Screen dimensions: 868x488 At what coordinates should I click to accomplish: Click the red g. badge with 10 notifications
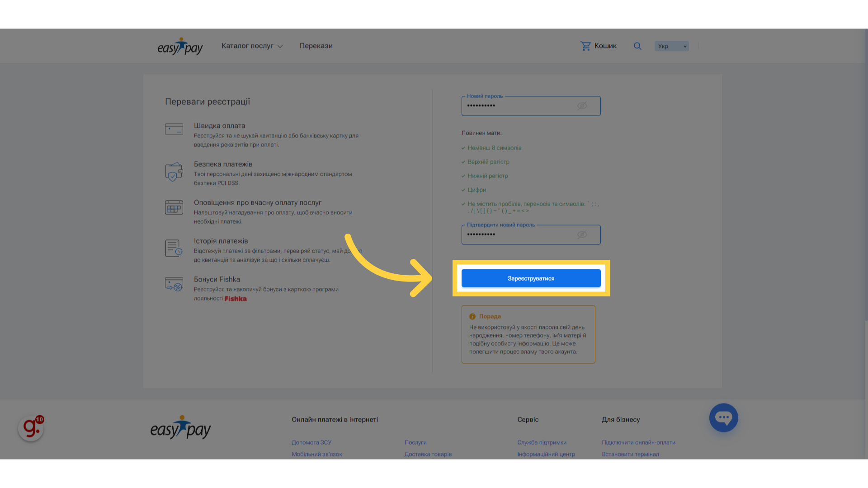coord(31,428)
